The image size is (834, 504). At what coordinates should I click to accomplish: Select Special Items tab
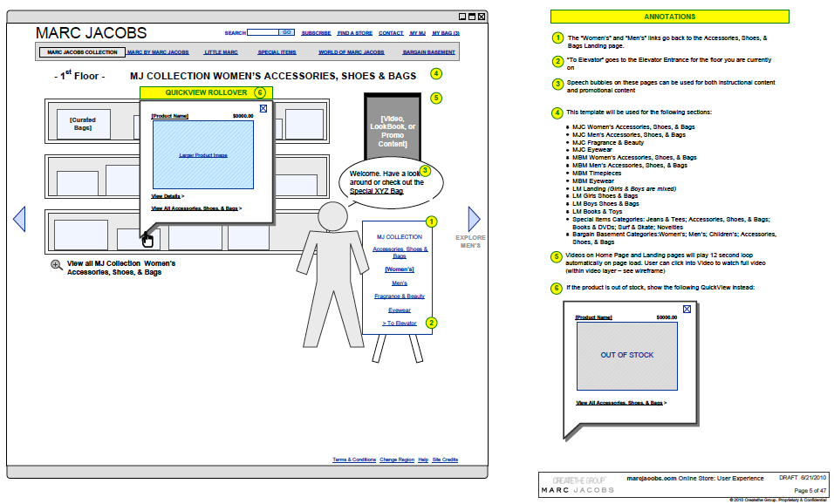click(277, 52)
